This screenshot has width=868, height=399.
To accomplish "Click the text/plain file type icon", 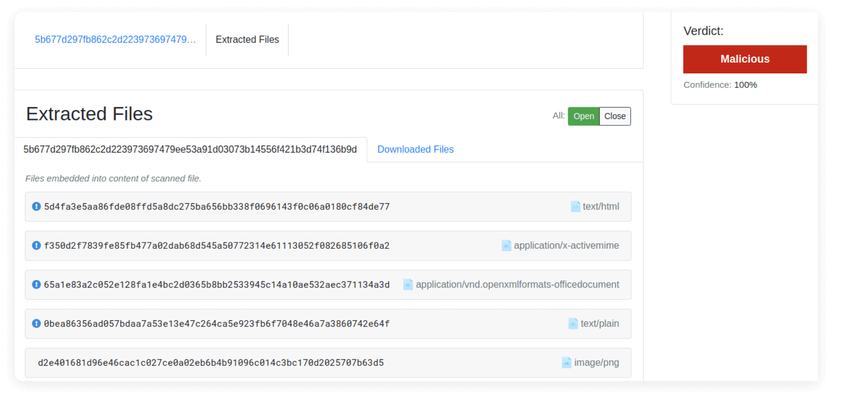I will point(573,324).
